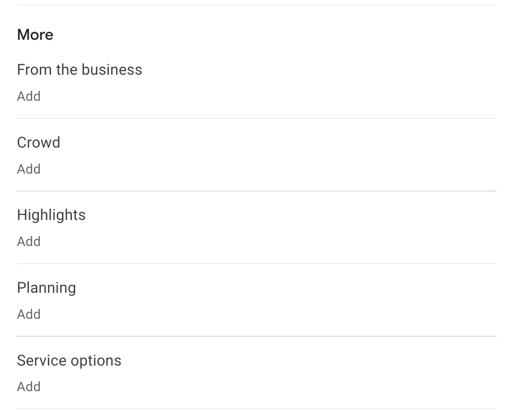
Task: Click the divider line above the More heading
Action: 256,5
